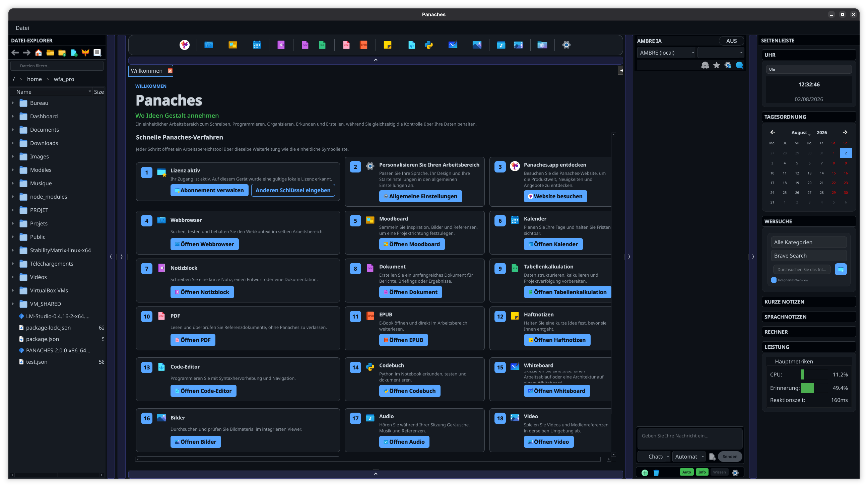Delete conversation with blue trash icon

pos(656,473)
